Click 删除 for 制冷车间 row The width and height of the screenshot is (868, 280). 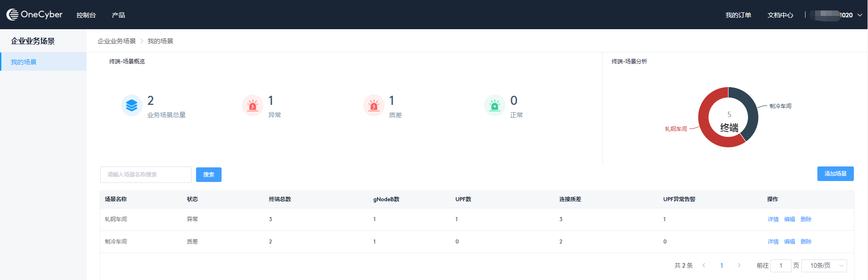806,242
